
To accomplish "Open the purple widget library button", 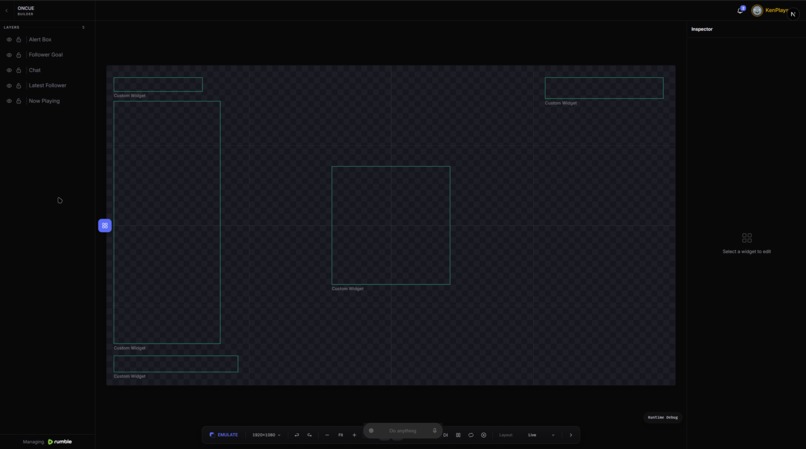I will pyautogui.click(x=105, y=225).
